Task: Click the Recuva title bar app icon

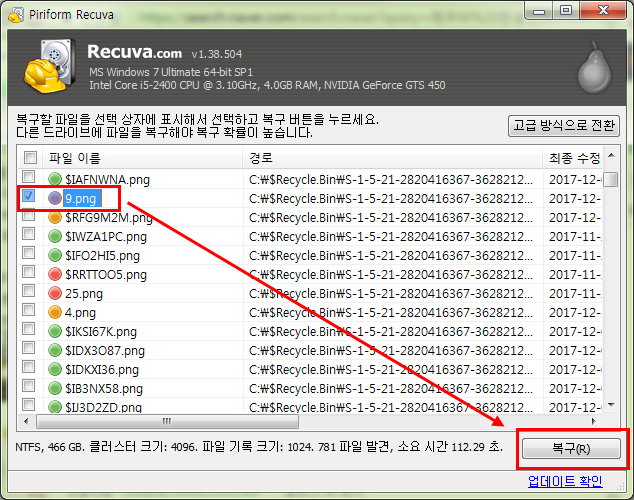Action: coord(16,15)
